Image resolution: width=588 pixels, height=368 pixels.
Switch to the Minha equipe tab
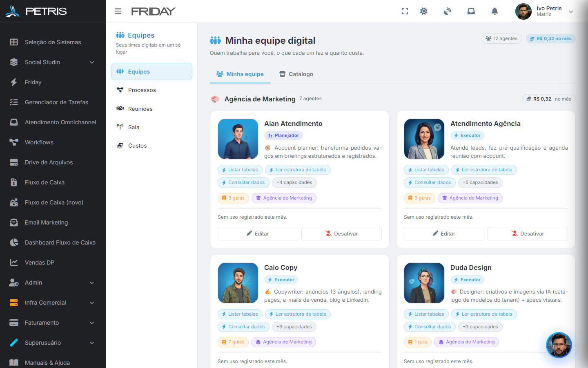pos(240,74)
